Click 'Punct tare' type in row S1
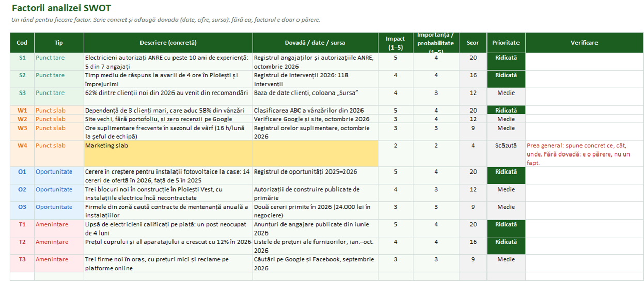 59,62
